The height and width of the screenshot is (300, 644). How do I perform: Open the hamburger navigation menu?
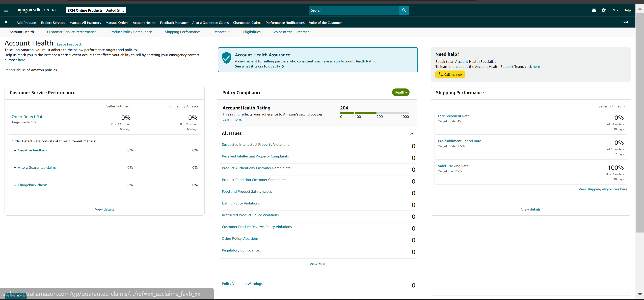point(6,10)
